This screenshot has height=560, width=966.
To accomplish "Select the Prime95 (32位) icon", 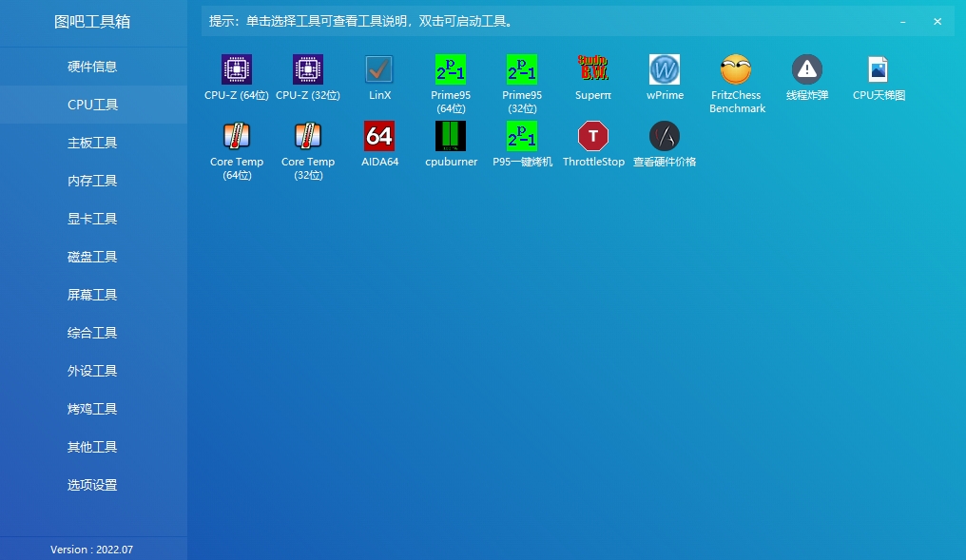I will point(522,69).
